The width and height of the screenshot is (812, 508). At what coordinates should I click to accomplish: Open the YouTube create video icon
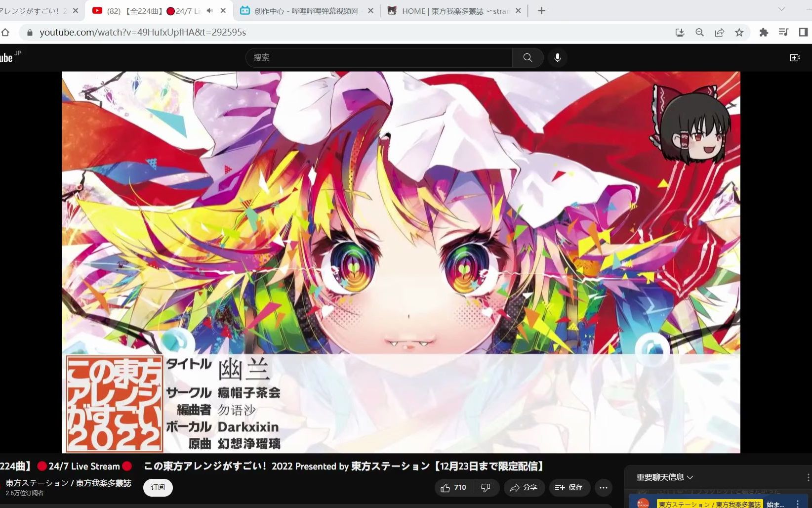click(795, 58)
